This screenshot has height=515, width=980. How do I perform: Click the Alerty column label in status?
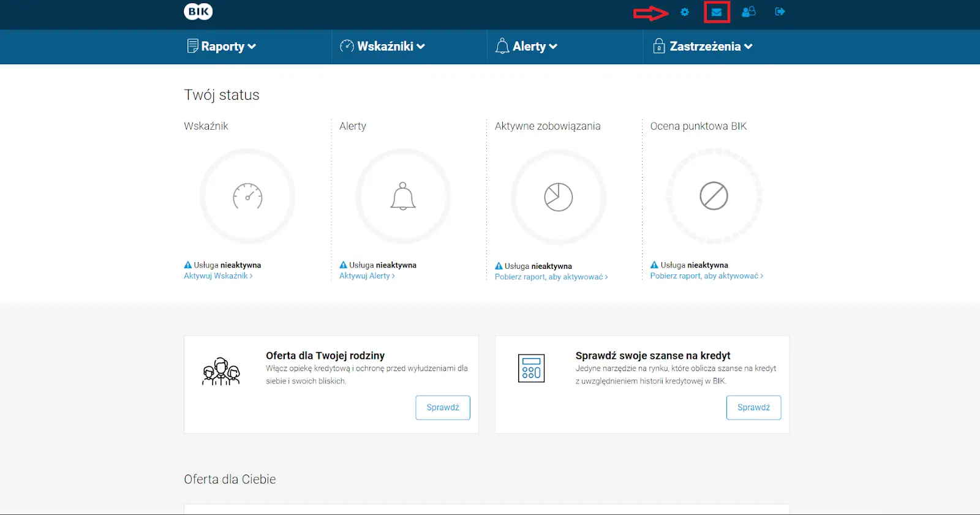click(353, 126)
